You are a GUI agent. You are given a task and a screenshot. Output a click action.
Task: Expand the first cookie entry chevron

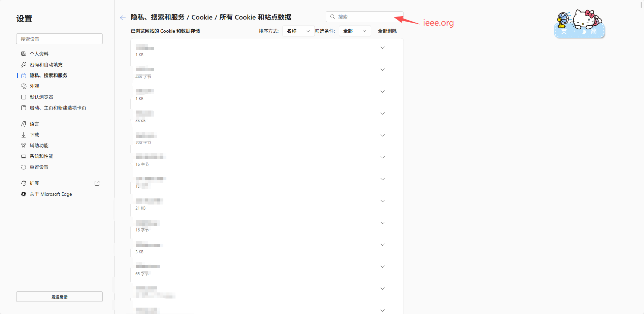[383, 48]
